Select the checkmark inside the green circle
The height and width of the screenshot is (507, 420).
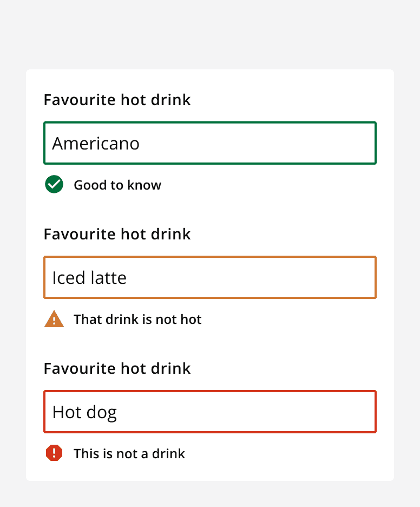pos(54,185)
